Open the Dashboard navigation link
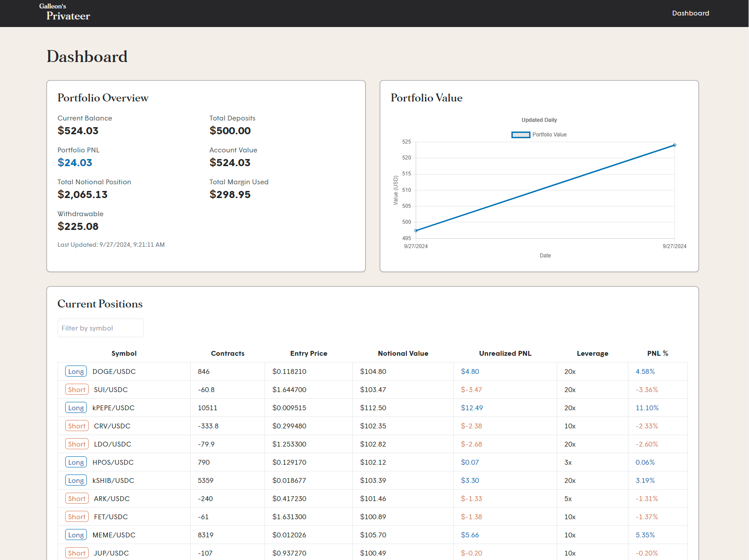Screen dimensions: 749x560 coord(690,13)
